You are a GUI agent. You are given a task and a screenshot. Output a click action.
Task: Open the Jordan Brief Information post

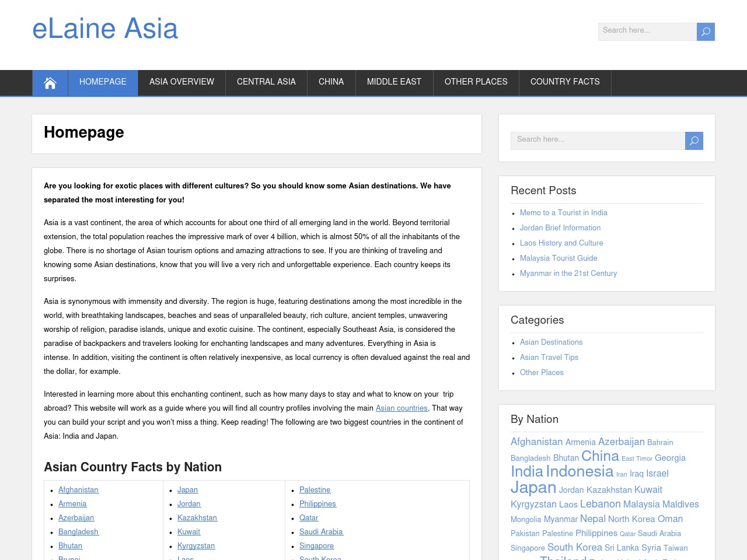(560, 228)
